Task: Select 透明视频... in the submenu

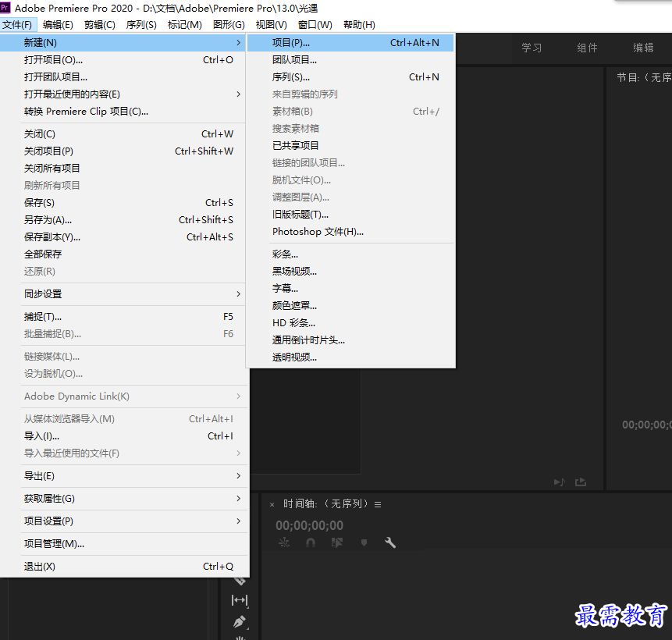Action: [x=350, y=357]
